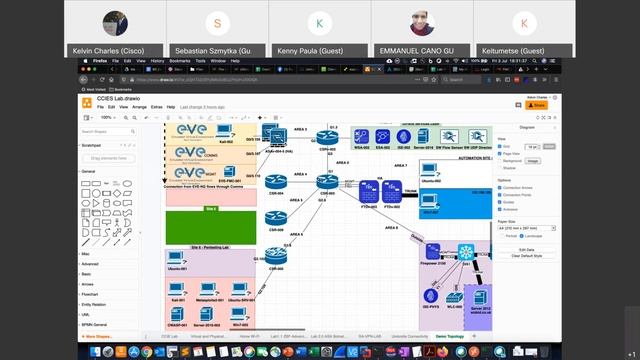Select the EVE-FMC-001 server icon
Screen dimensions: 640x360
tap(229, 171)
